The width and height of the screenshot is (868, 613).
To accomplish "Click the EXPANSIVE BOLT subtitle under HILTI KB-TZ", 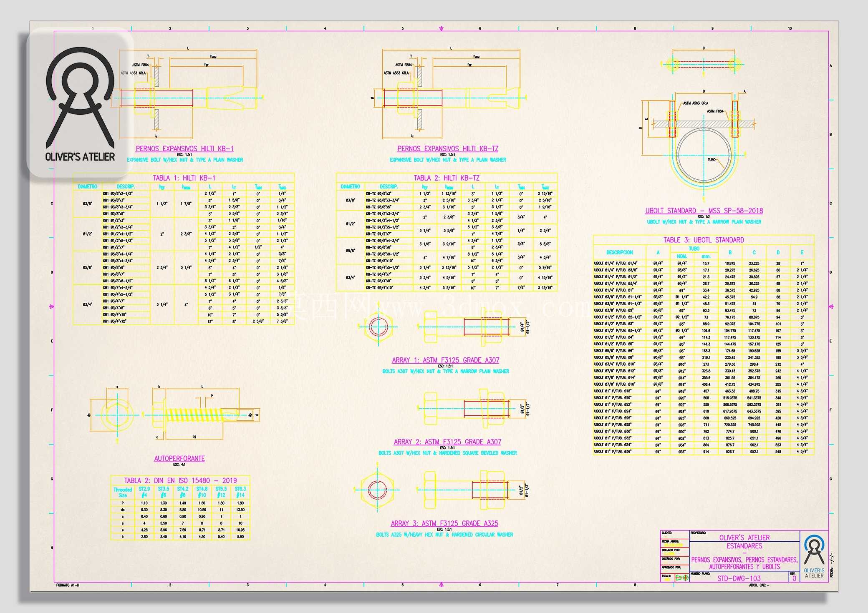I will [x=448, y=160].
